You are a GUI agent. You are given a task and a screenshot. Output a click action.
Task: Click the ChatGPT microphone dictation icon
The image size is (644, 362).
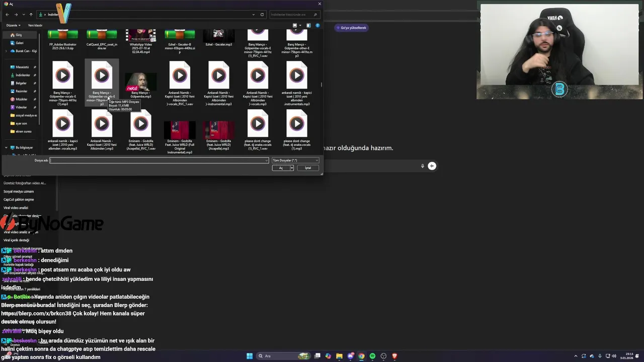pos(423,166)
